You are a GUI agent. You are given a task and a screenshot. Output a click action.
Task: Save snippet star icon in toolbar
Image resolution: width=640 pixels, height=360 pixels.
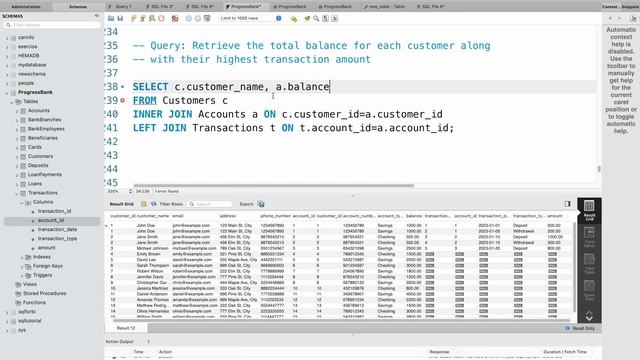coord(293,18)
